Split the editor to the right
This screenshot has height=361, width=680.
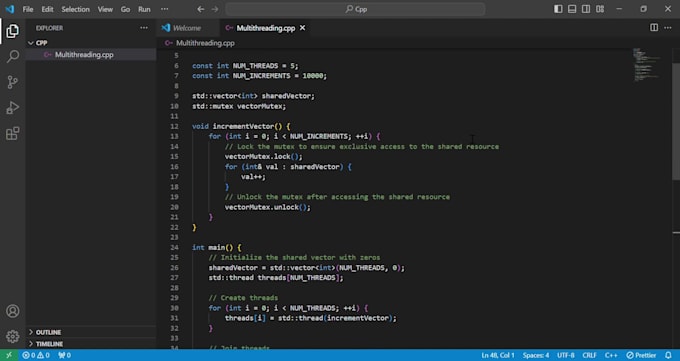coord(654,27)
